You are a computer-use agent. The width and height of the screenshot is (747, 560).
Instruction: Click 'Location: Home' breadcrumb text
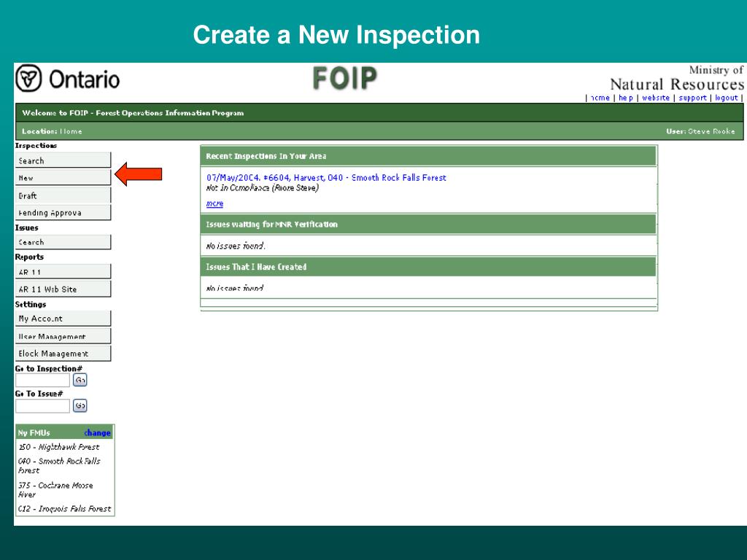click(52, 131)
